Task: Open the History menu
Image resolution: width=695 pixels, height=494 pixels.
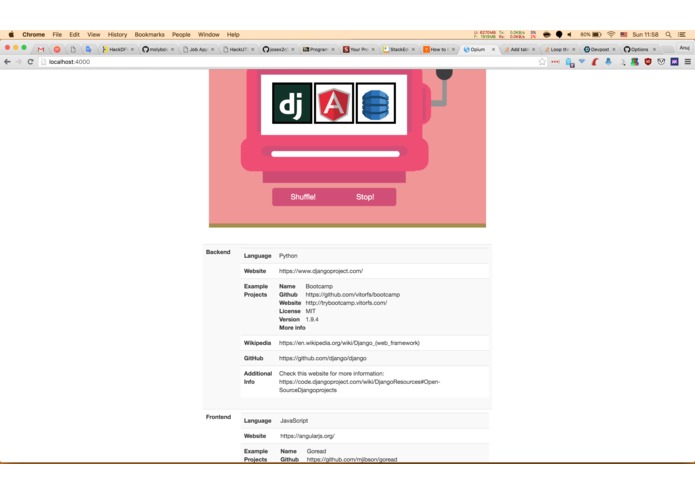Action: point(117,35)
